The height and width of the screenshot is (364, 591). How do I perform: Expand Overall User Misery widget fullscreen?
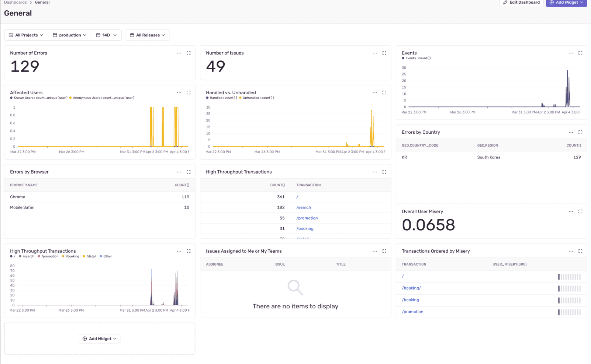pos(580,211)
